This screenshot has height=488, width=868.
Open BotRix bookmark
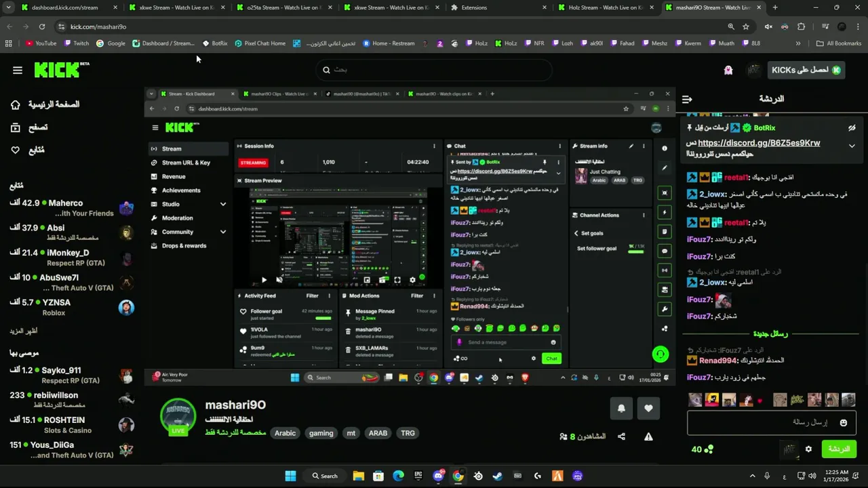pos(215,43)
